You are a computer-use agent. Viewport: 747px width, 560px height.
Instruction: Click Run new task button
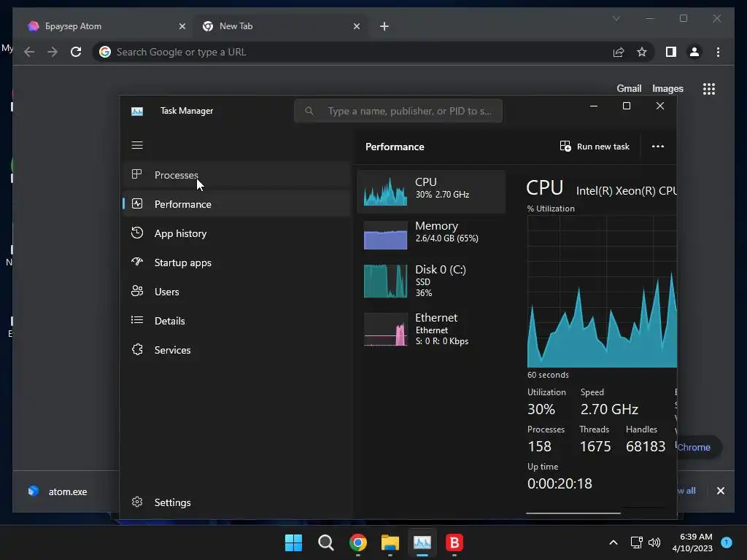point(595,147)
